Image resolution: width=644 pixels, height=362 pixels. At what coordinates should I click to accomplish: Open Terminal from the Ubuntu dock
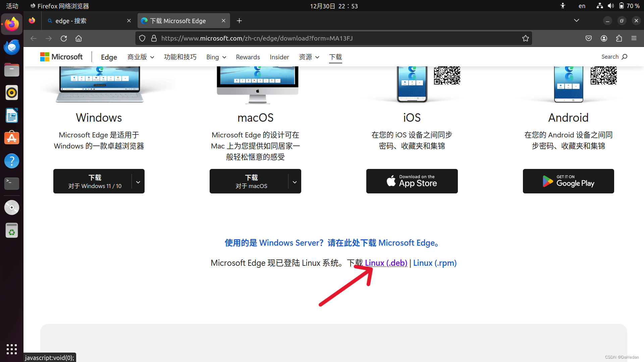(12, 183)
